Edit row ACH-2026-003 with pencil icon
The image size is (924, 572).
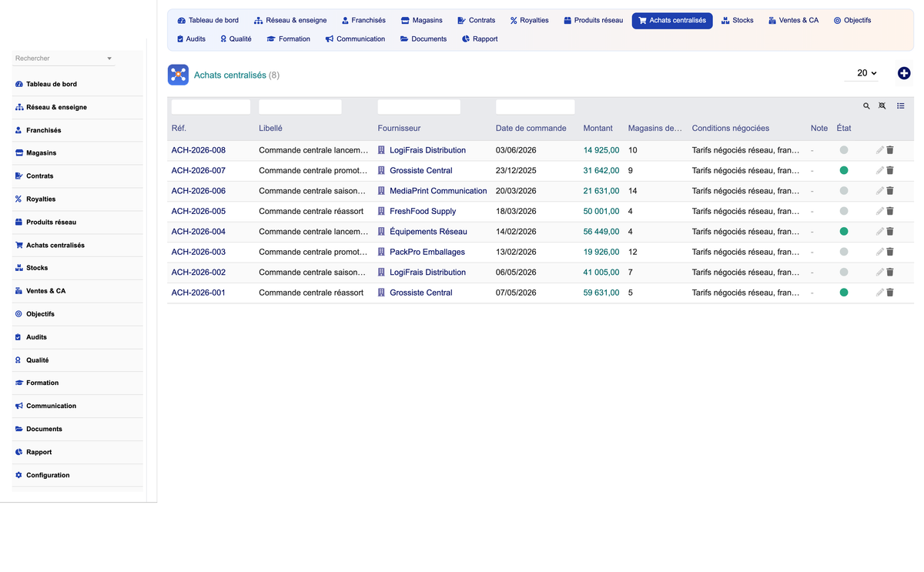(880, 252)
